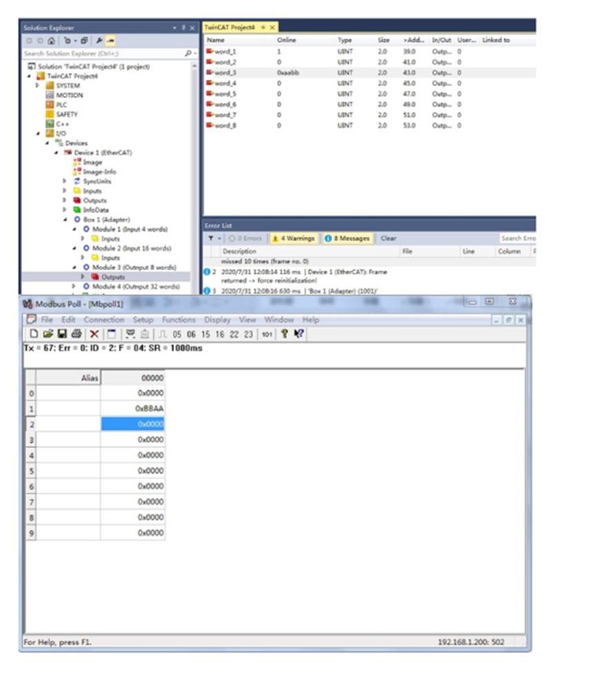Toggle the 8 Messages filter button

(348, 238)
